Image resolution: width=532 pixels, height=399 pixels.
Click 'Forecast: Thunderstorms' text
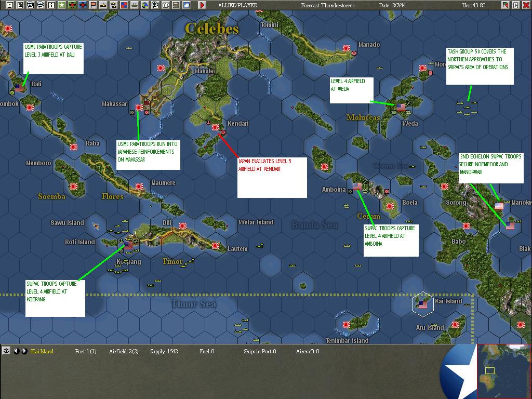pos(327,5)
